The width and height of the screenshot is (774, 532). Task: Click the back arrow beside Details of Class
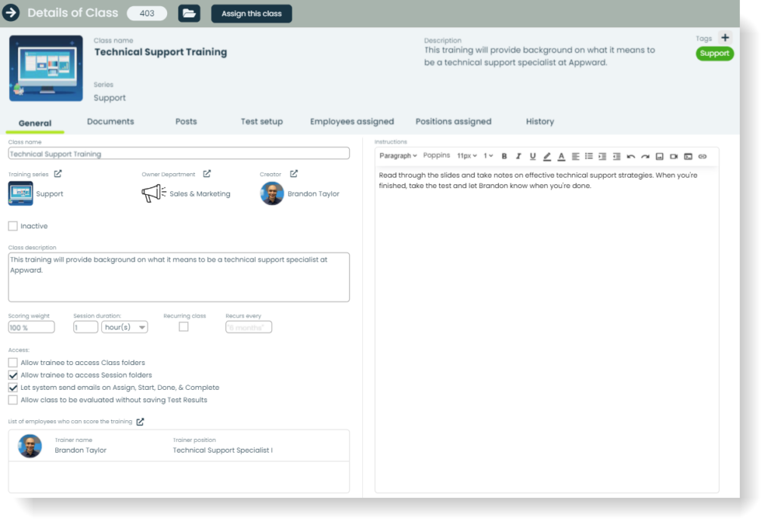click(11, 13)
